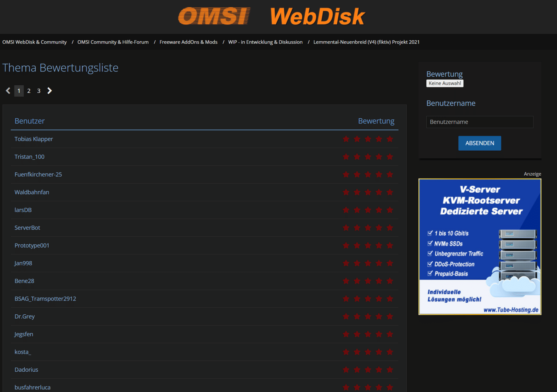
Task: Open Waldbahnfan's user profile link
Action: point(32,192)
